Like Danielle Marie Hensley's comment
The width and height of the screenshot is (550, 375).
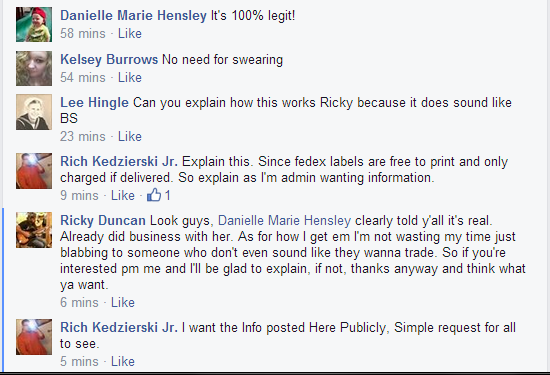pos(130,33)
